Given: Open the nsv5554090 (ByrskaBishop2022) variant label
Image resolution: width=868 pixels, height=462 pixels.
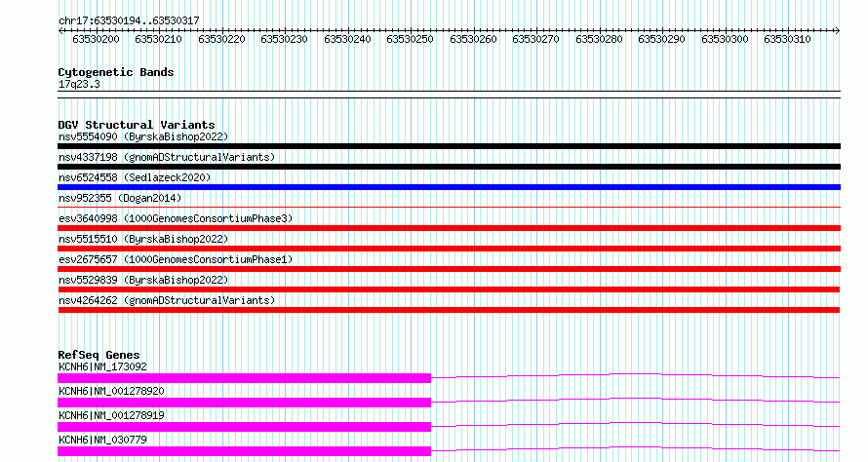Looking at the screenshot, I should (143, 136).
